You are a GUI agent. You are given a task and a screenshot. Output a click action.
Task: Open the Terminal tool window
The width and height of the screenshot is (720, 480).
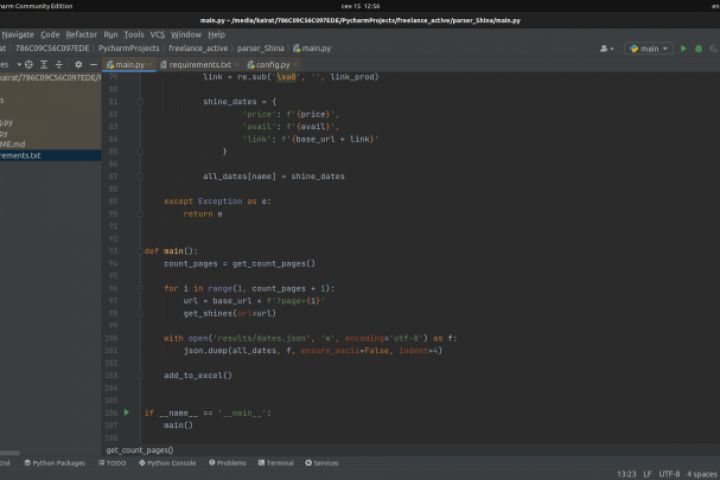[276, 463]
